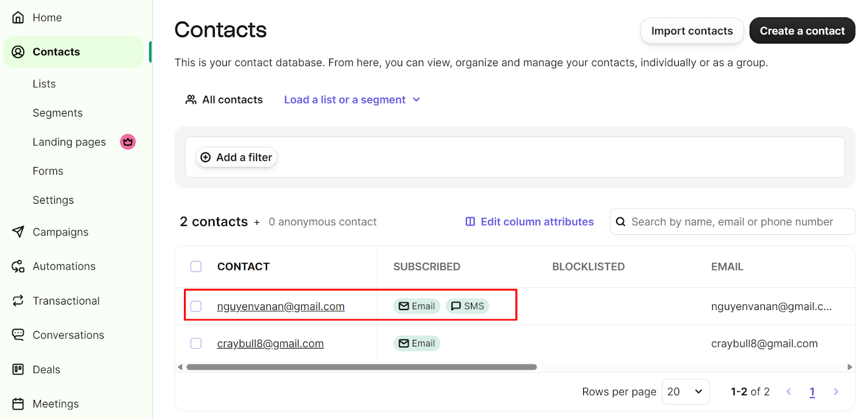Screen dimensions: 868x419
Task: Click the Import contacts button
Action: [x=692, y=31]
